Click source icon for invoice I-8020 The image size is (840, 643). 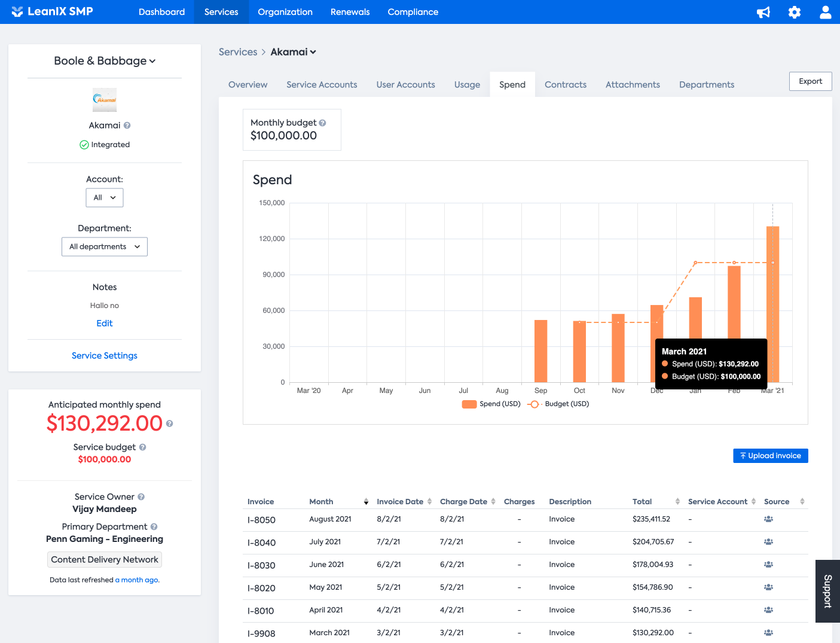click(768, 587)
